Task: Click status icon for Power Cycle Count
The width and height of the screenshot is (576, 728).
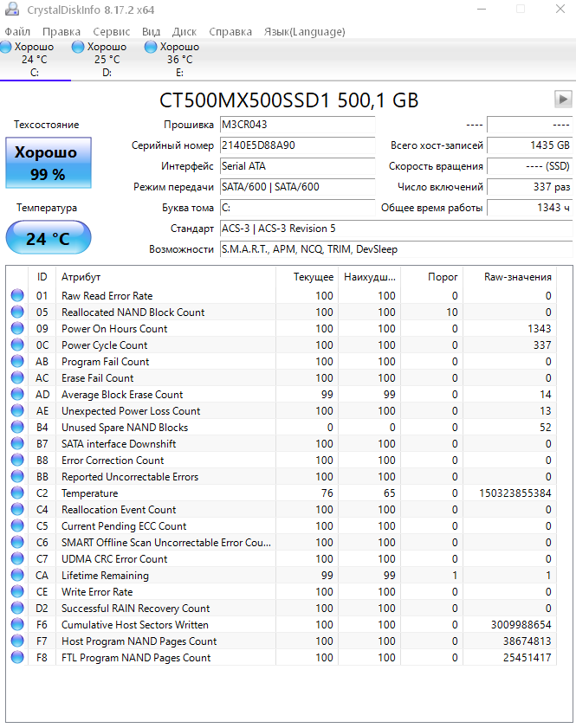Action: (17, 345)
